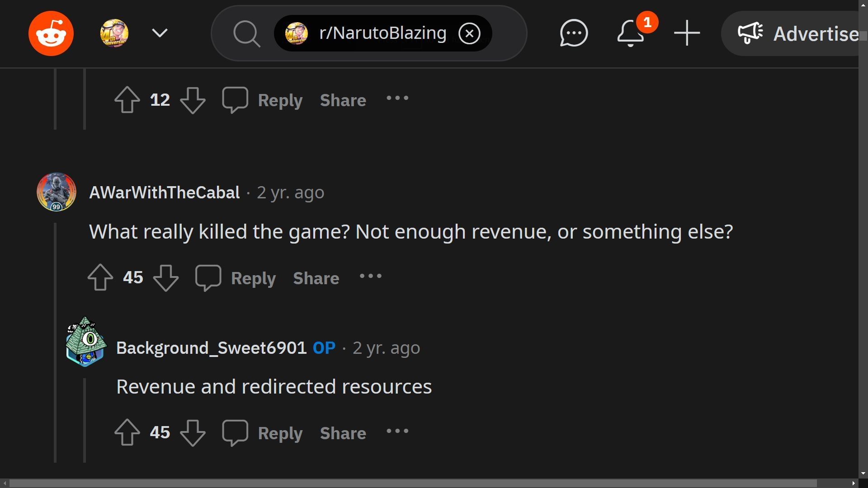Click the search magnifier icon
The image size is (868, 488).
coord(246,33)
